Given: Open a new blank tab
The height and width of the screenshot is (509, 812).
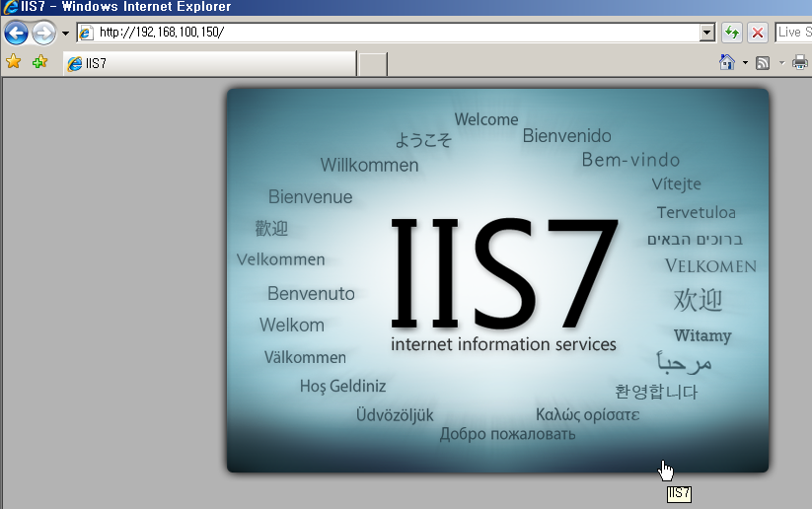Looking at the screenshot, I should tap(372, 64).
